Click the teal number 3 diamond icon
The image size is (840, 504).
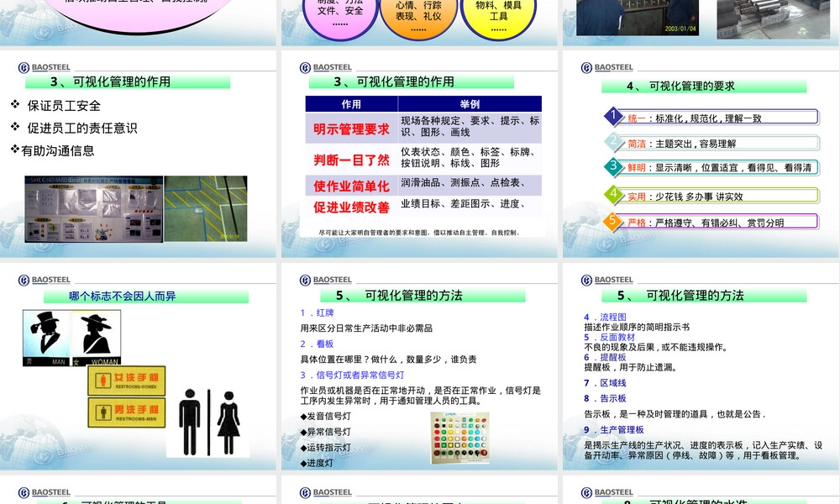click(614, 166)
